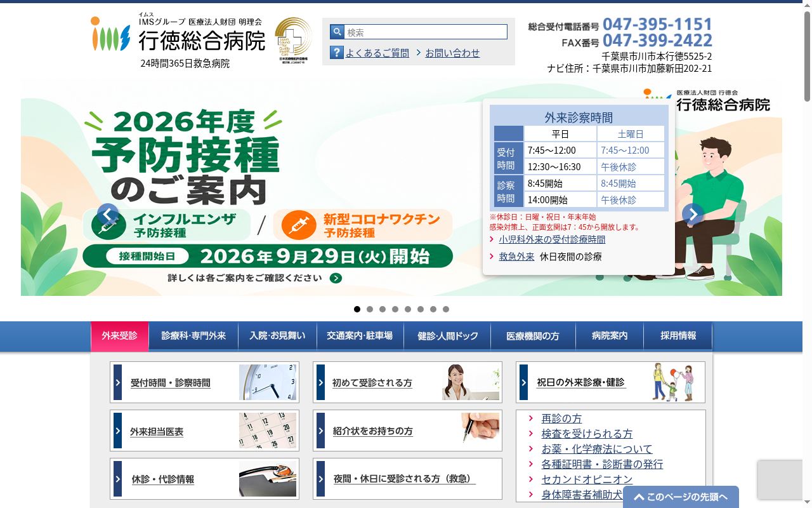Open 小児科外来の受付診療時間 link
812x508 pixels.
click(x=552, y=239)
